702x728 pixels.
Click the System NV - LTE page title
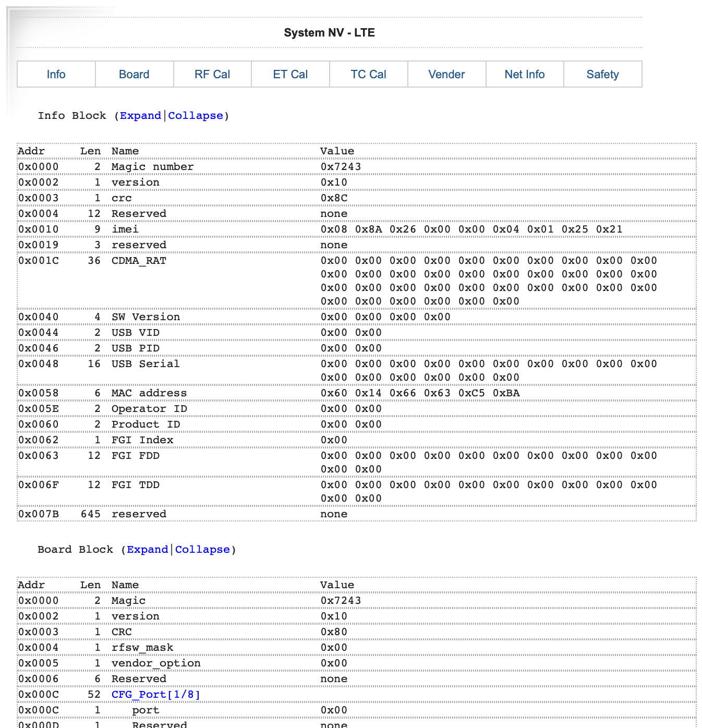(329, 33)
